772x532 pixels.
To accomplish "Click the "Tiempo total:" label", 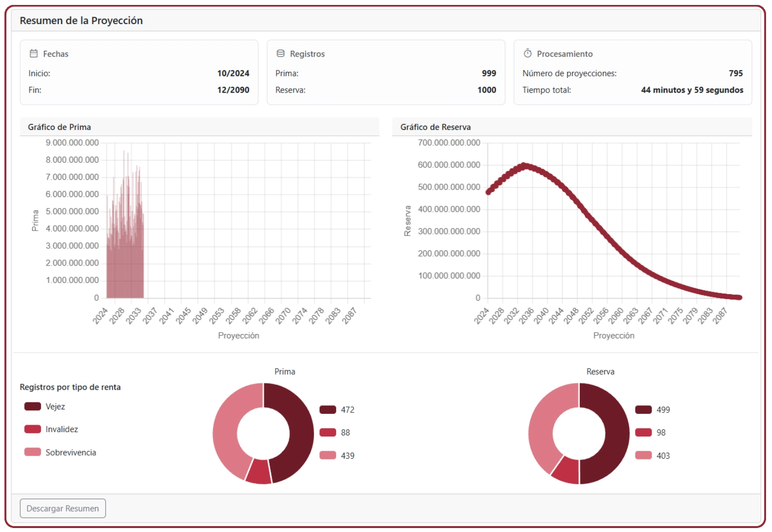I will click(x=547, y=90).
